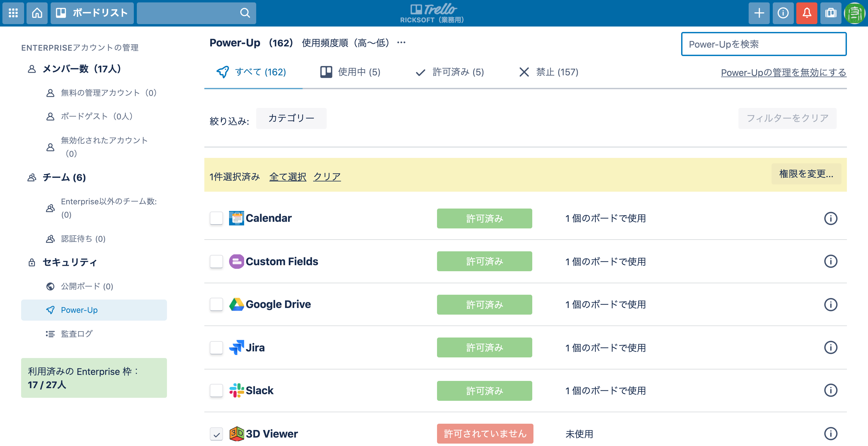Focus the Power-Upを検索 search box
The width and height of the screenshot is (868, 446).
point(763,44)
